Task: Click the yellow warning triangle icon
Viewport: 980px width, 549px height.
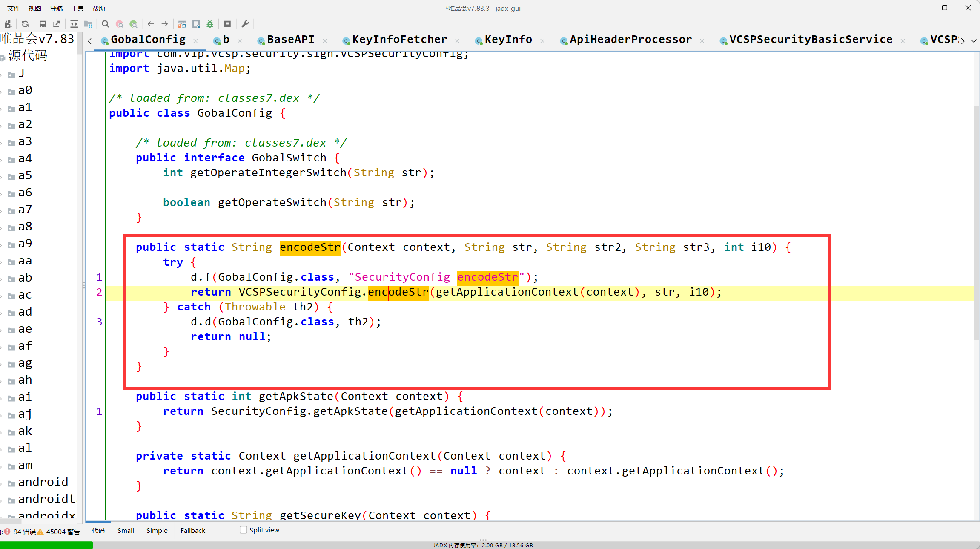Action: pos(40,531)
